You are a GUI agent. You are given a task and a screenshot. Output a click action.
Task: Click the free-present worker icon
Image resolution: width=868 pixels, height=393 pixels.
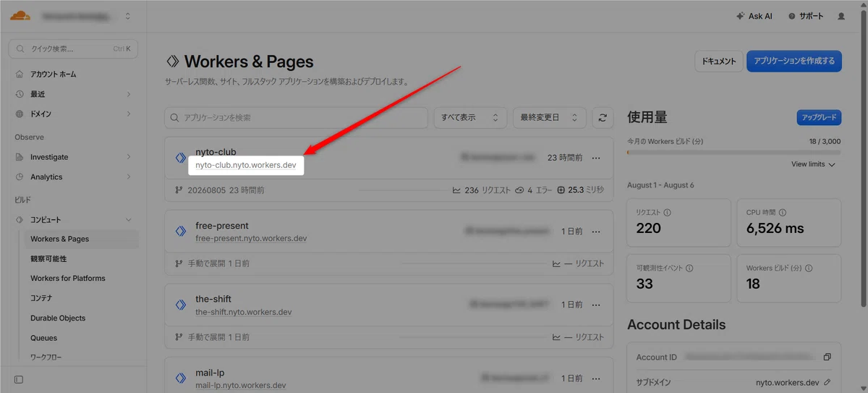tap(181, 232)
